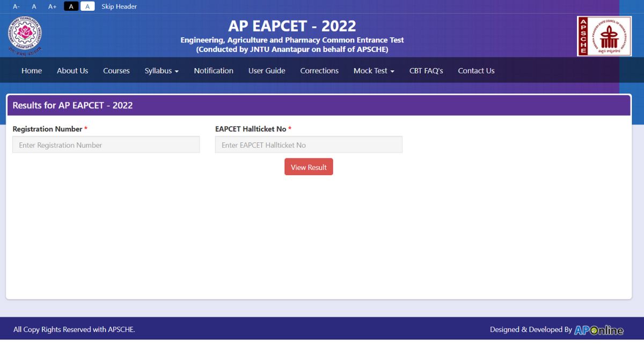Click the APOnline logo in footer

(x=598, y=330)
